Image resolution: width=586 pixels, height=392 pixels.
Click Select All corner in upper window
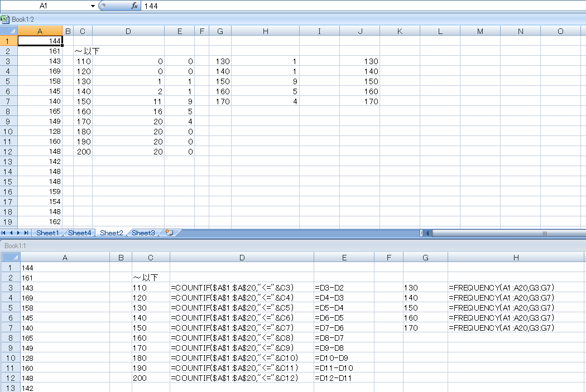click(x=9, y=31)
